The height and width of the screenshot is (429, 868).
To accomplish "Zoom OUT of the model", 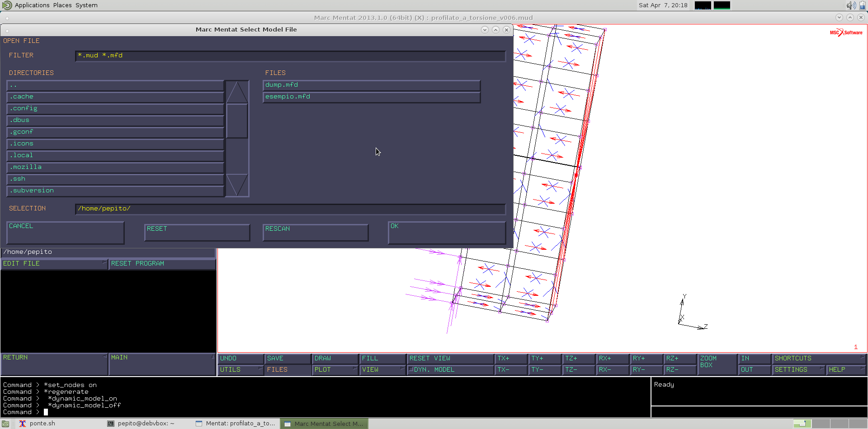I will 755,370.
